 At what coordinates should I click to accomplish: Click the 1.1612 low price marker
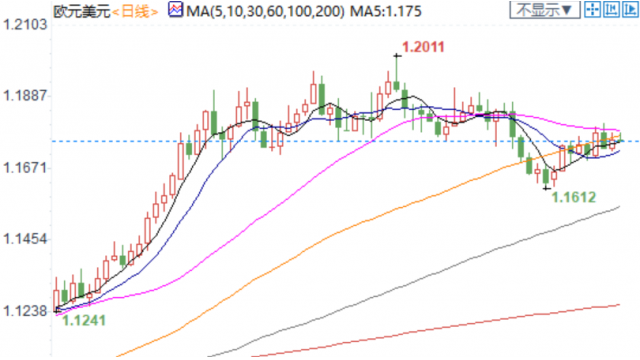click(574, 198)
